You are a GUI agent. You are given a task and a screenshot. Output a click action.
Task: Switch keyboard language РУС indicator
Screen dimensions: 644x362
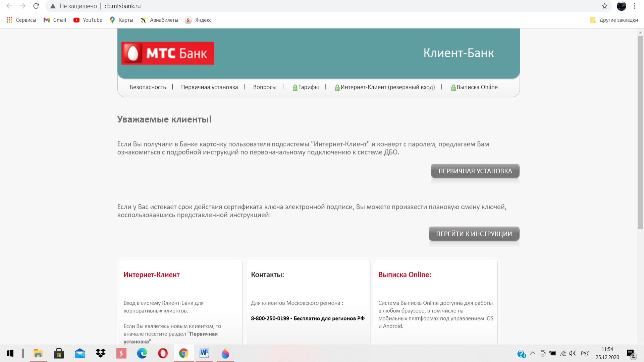[x=585, y=353]
